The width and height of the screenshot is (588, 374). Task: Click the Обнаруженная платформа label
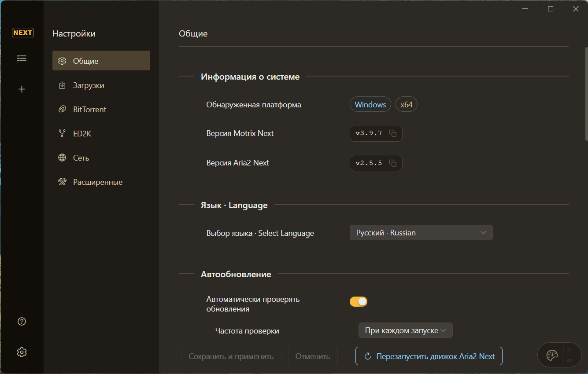[254, 105]
